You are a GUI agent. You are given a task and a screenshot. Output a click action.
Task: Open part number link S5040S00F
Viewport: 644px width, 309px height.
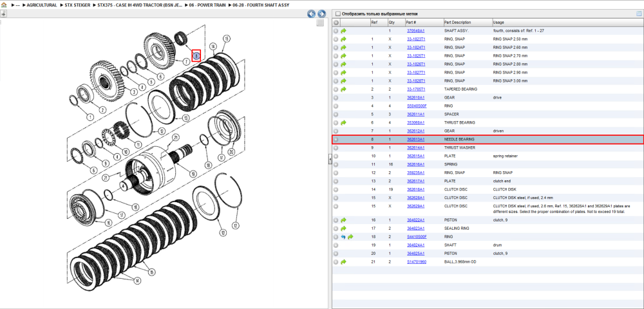click(x=417, y=106)
